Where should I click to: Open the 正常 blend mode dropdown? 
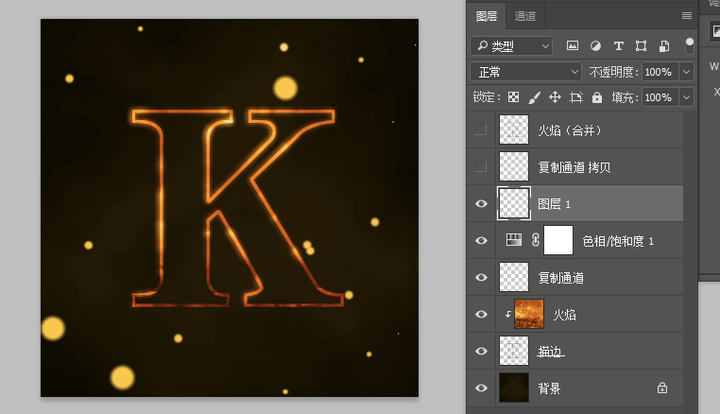(526, 72)
